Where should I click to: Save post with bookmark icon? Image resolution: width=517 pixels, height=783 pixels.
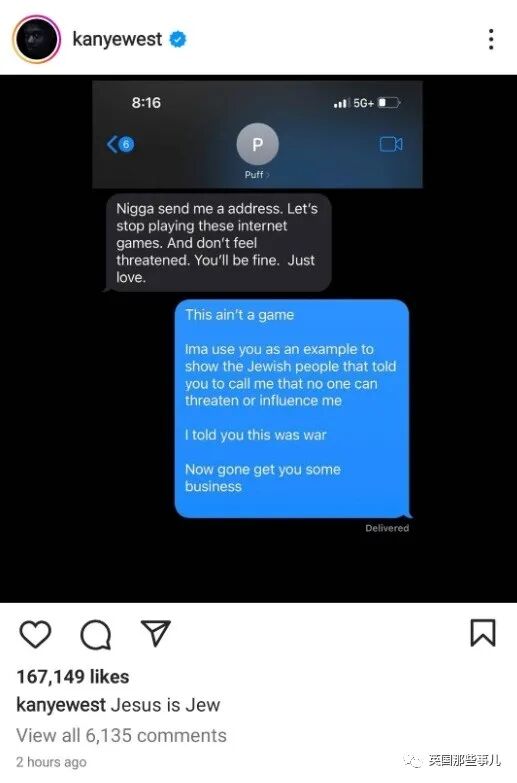483,633
